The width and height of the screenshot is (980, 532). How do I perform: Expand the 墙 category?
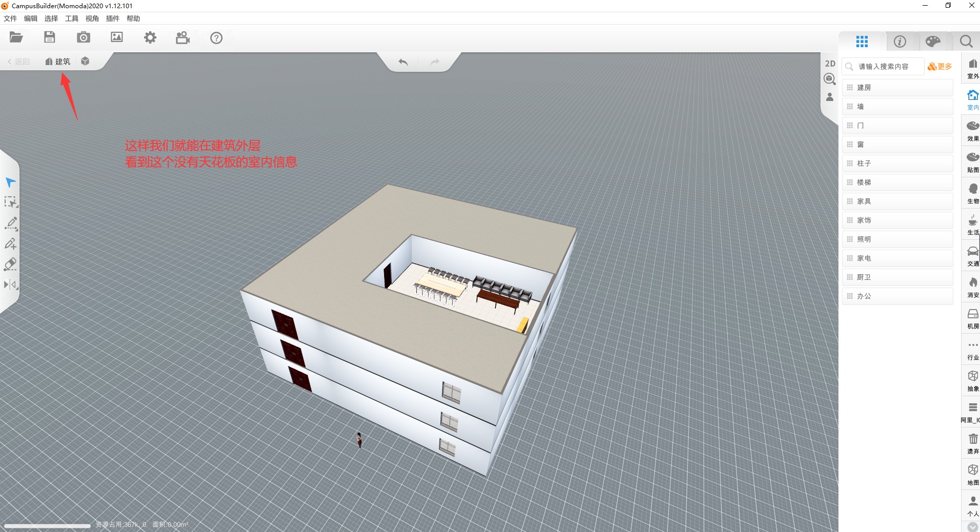click(897, 107)
